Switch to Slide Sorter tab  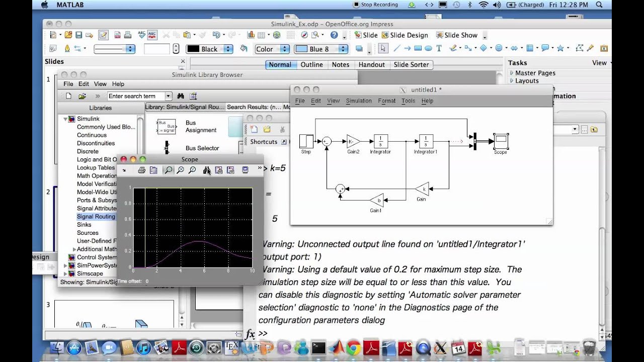coord(412,64)
